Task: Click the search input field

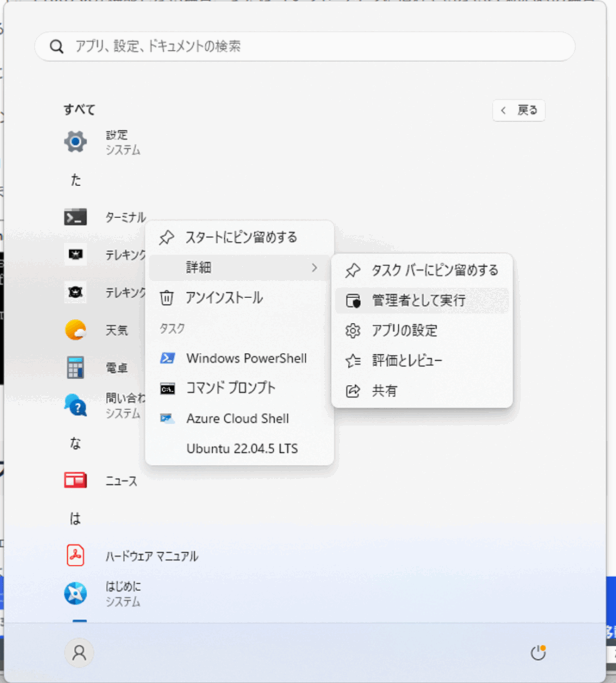Action: [305, 47]
